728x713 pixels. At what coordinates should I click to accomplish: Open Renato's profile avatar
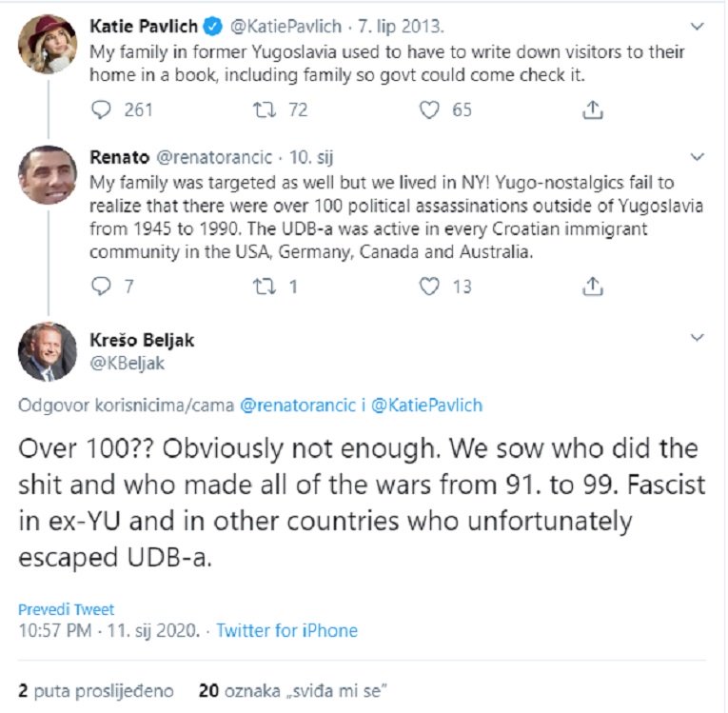(48, 175)
